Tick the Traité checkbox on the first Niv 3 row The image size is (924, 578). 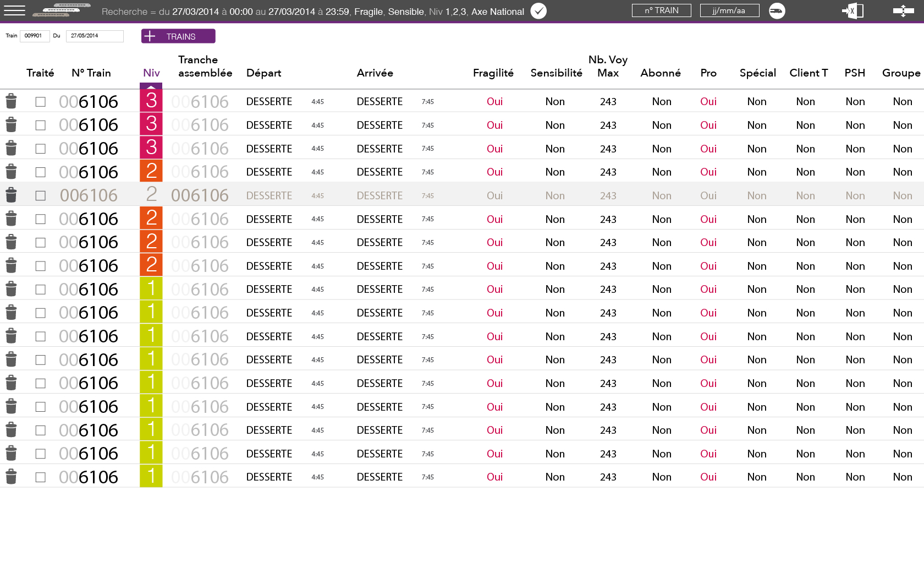[40, 102]
